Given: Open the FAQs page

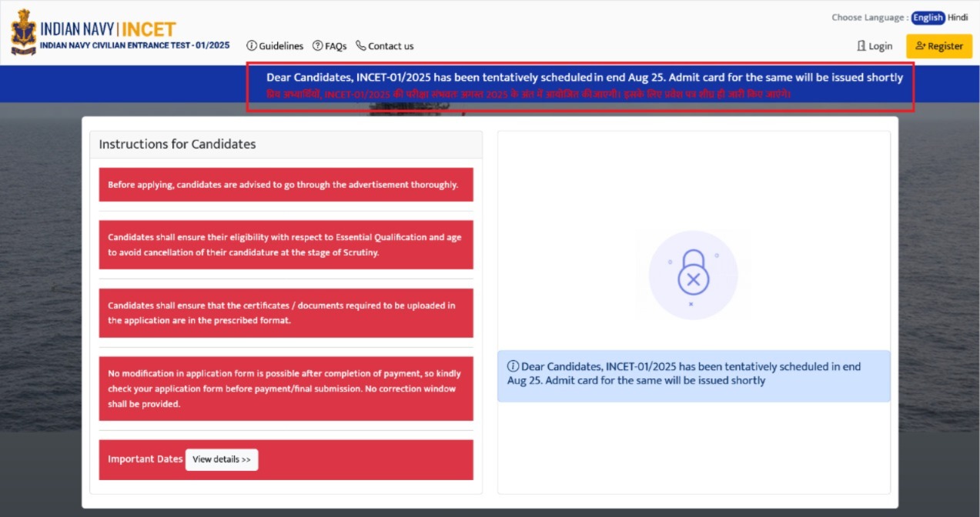Looking at the screenshot, I should pyautogui.click(x=329, y=46).
